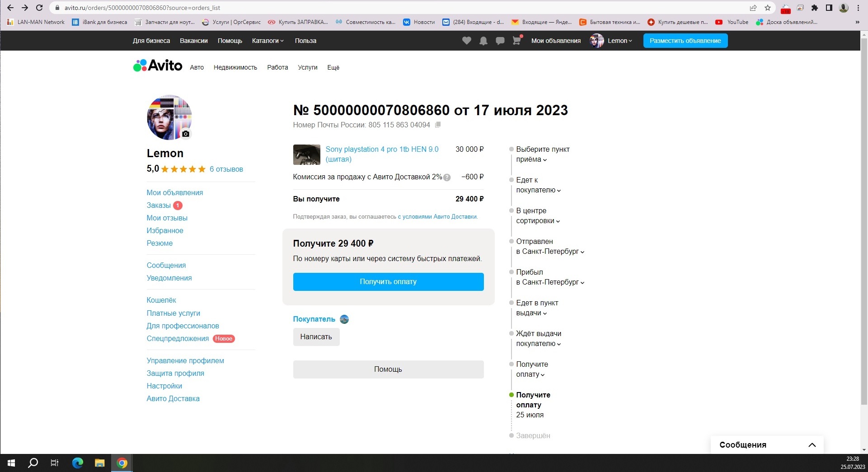Open YouTube bookmark
Viewport: 868px width, 472px height.
(732, 22)
